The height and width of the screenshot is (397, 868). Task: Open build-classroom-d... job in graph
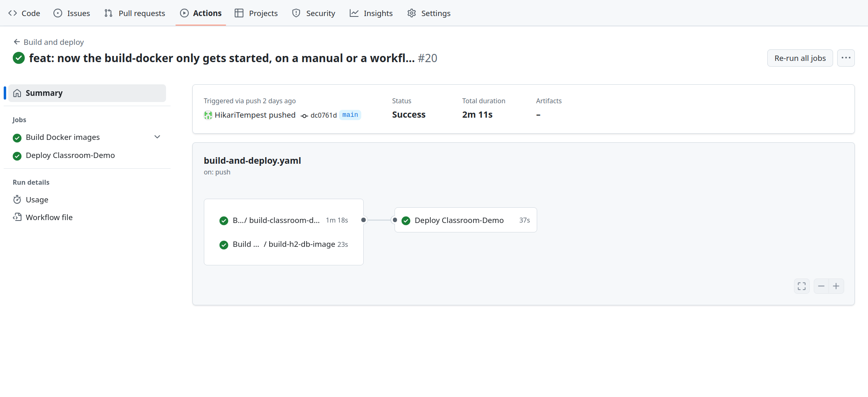click(x=284, y=221)
